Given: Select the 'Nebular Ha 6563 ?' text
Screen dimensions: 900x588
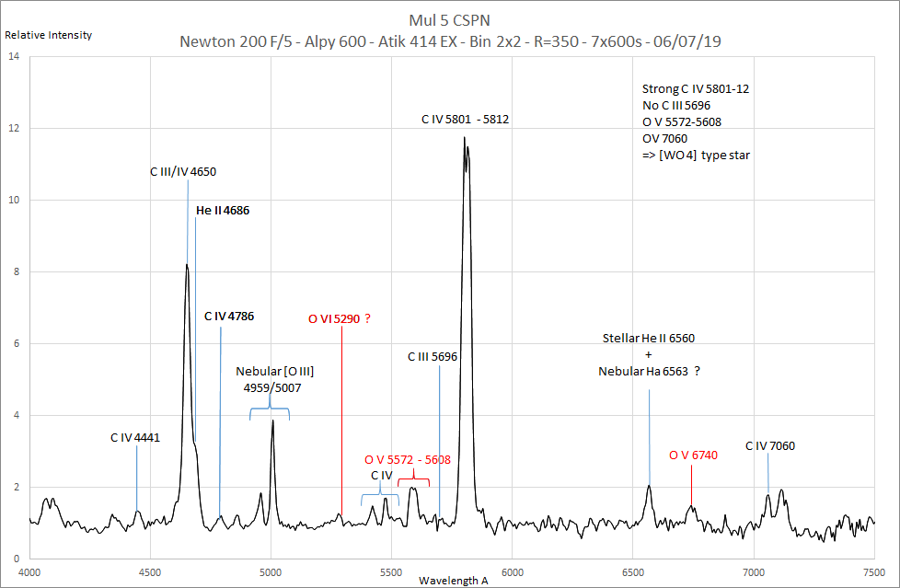Looking at the screenshot, I should (649, 372).
